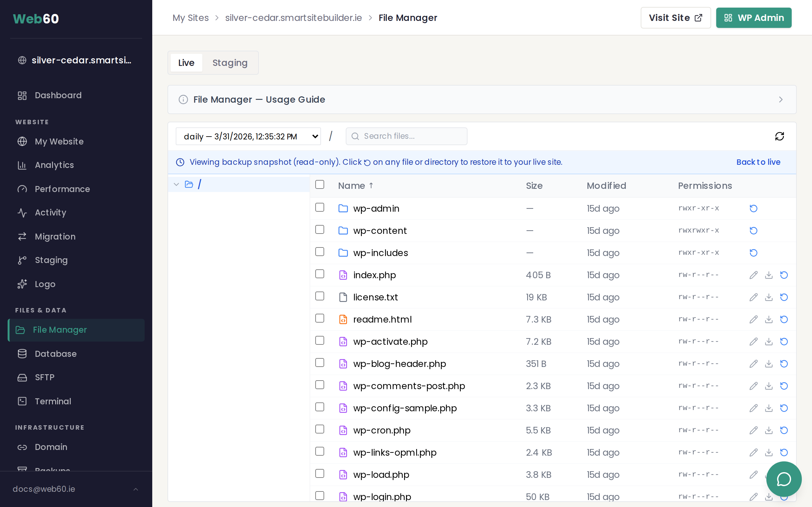Switch to the Staging tab

tap(230, 63)
